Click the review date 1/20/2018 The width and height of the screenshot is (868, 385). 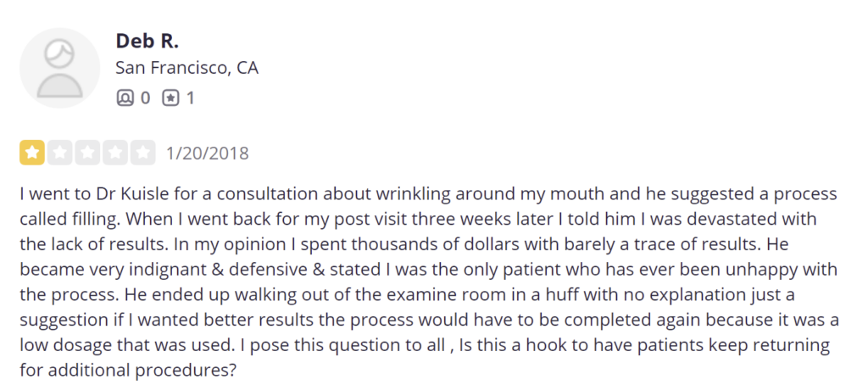coord(208,153)
